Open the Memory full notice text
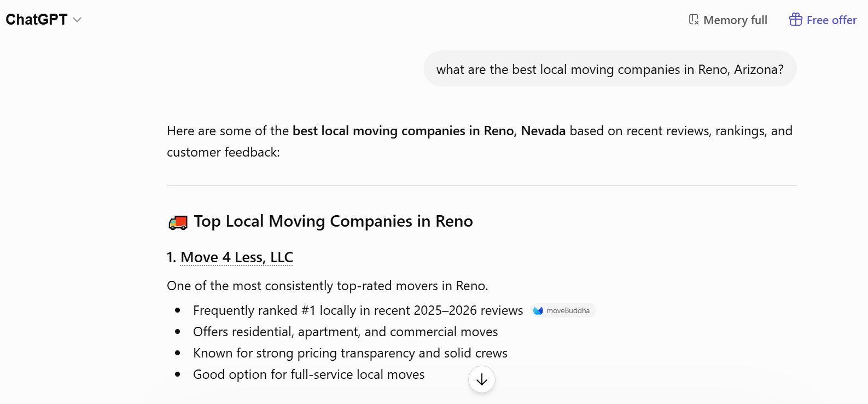The image size is (868, 404). pos(735,20)
